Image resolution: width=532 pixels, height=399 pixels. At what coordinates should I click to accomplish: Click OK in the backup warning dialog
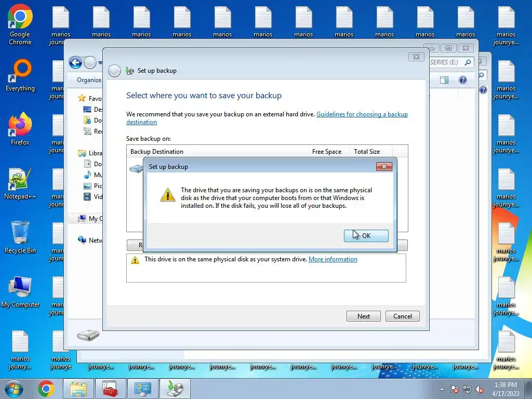[x=366, y=235]
